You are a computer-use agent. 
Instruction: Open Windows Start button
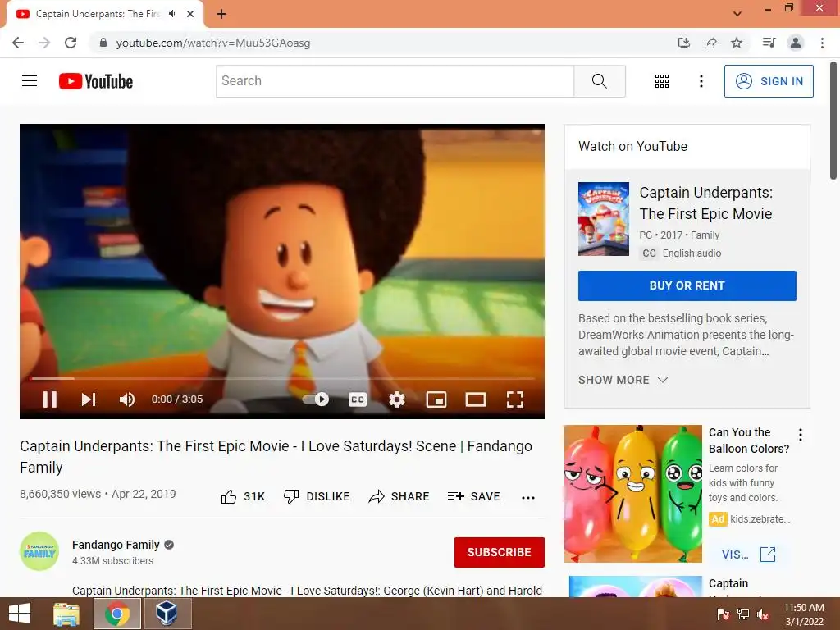point(20,614)
